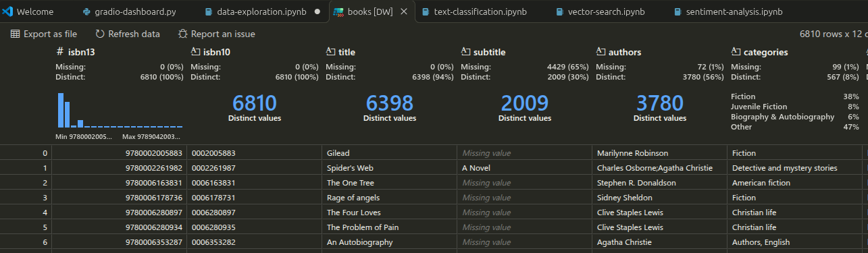868x253 pixels.
Task: Click the title cell 'Spider's Web'
Action: click(x=389, y=168)
